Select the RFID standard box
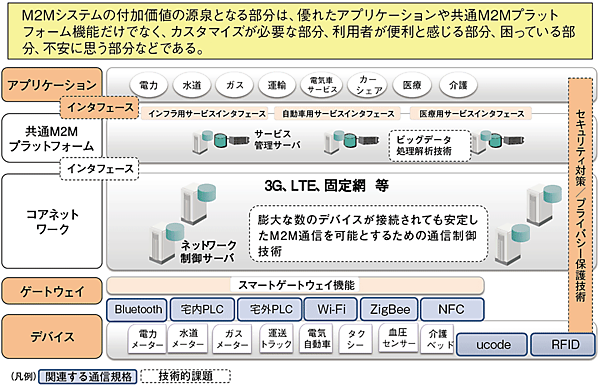The width and height of the screenshot is (600, 387). [564, 345]
